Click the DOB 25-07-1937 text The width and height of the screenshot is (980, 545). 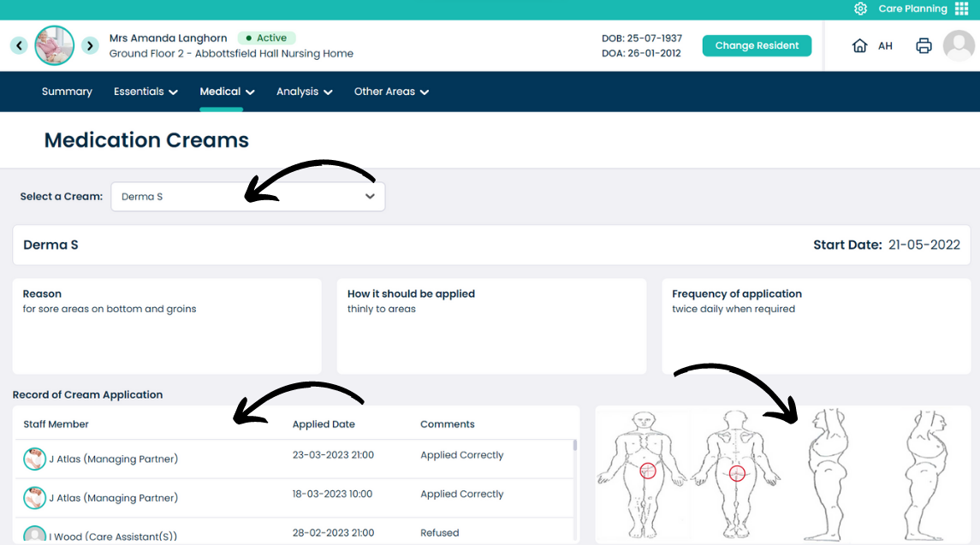coord(642,39)
